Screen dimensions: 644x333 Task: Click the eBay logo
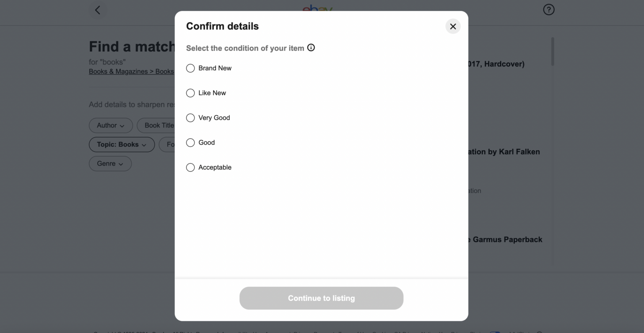pos(317,8)
